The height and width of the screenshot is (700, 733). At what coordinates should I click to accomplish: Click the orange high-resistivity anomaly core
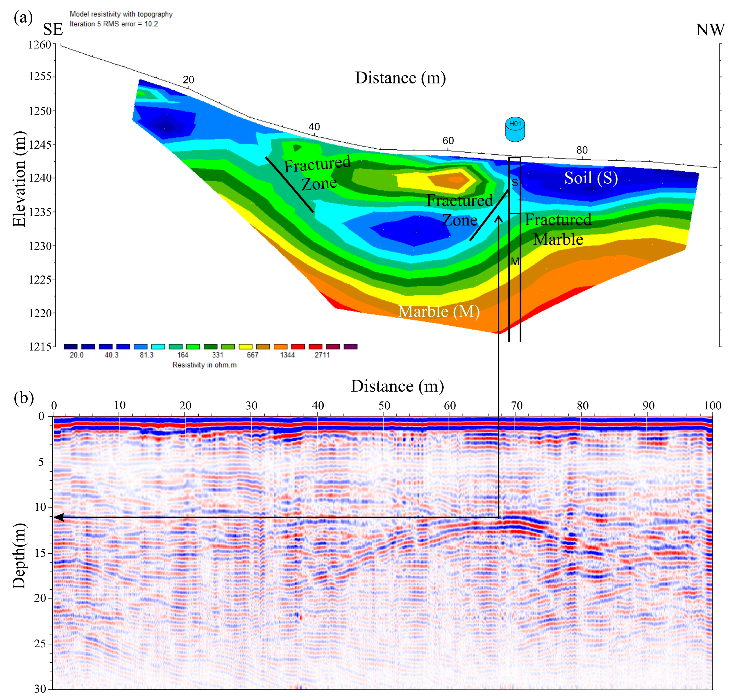pos(456,180)
